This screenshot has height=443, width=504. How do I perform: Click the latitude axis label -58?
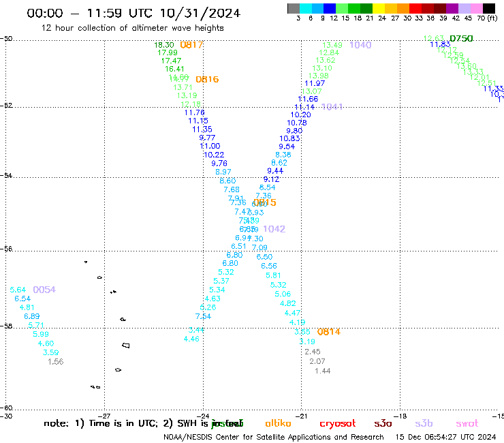pyautogui.click(x=6, y=326)
